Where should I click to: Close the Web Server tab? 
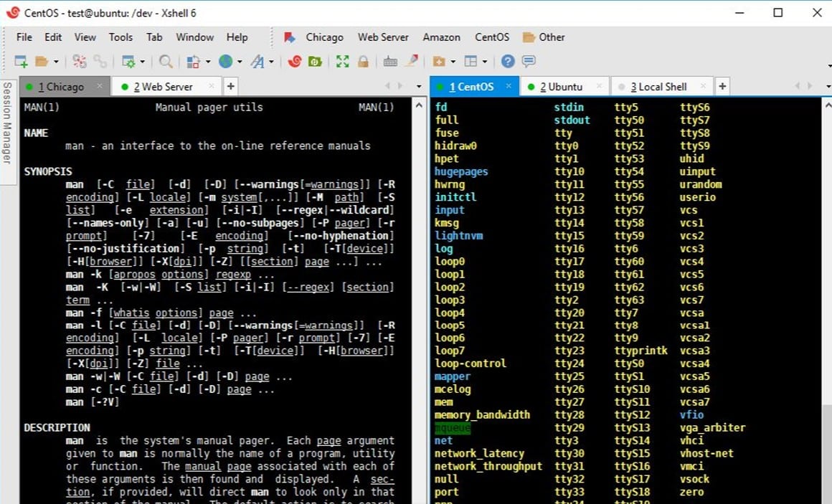coord(211,86)
